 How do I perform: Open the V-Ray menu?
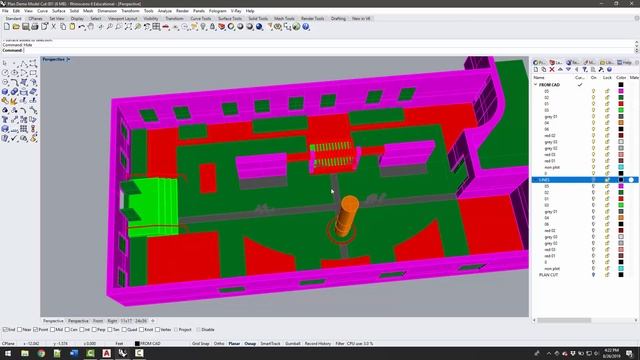coord(236,11)
